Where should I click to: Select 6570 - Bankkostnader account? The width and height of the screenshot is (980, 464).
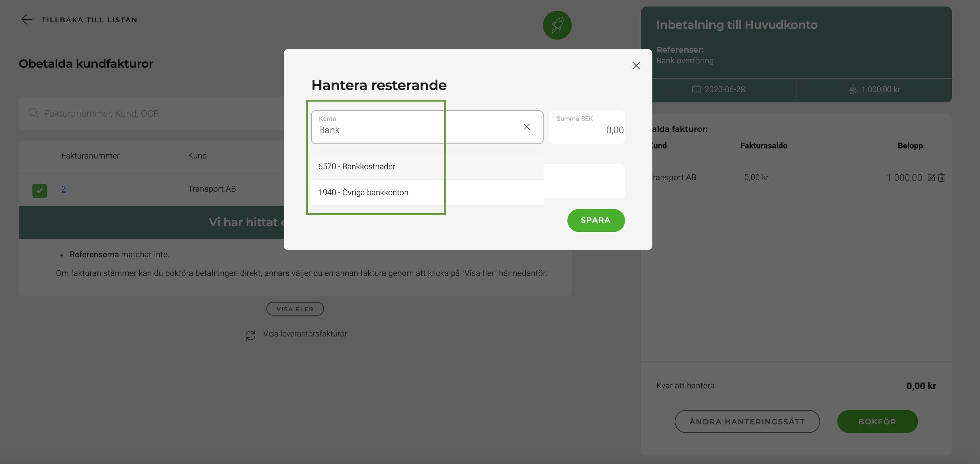[427, 166]
